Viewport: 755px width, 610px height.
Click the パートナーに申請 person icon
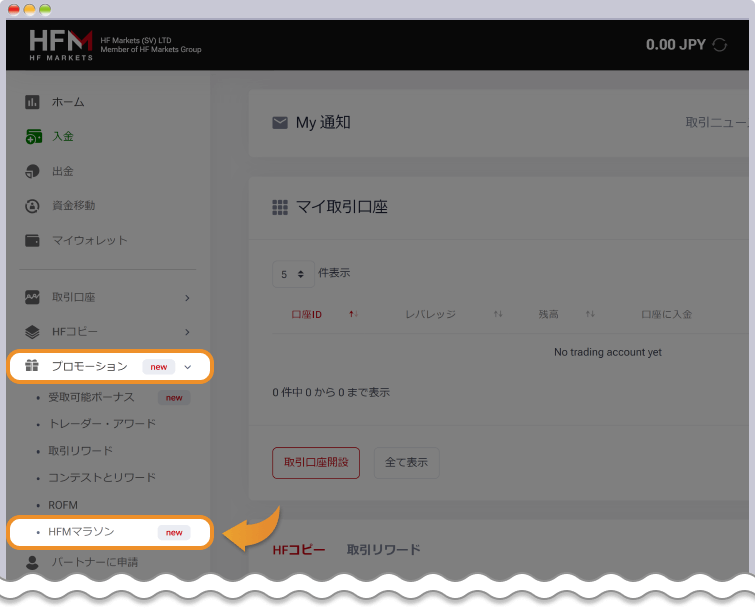(x=32, y=562)
